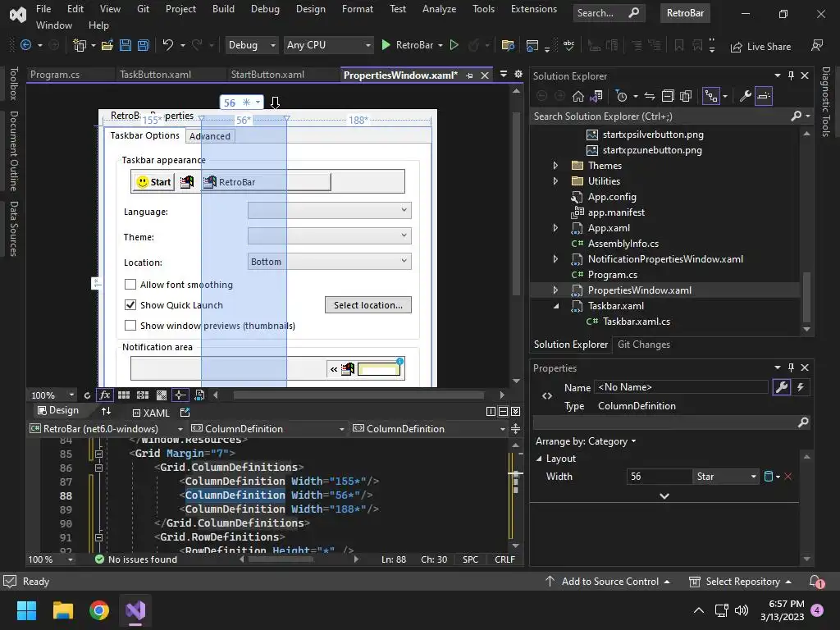Open the Solution Explorer wrench properties icon

tap(745, 97)
